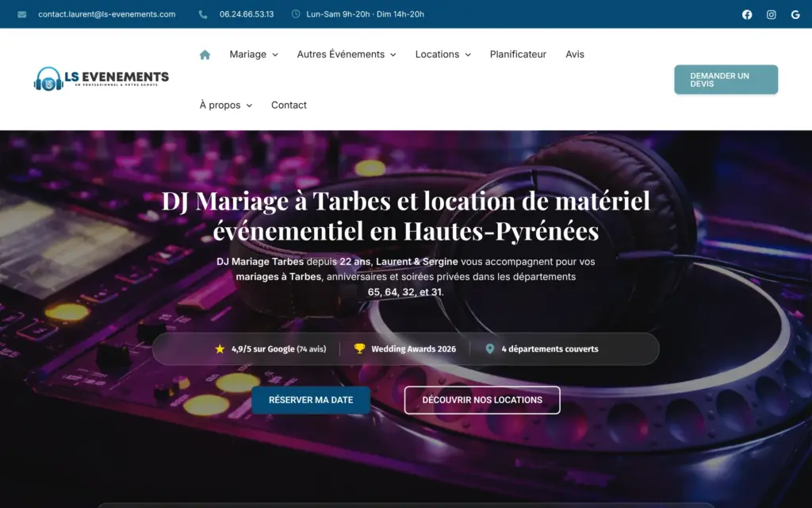Open the À propos menu item
The width and height of the screenshot is (812, 508).
click(220, 106)
